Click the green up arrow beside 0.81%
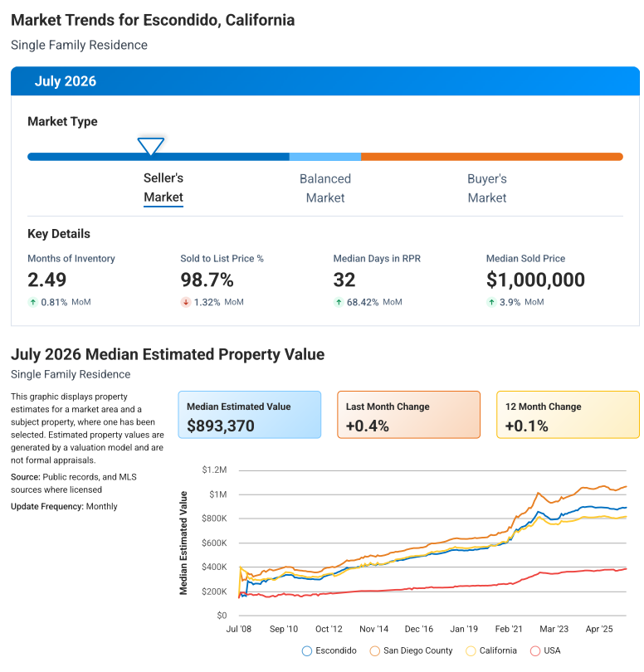This screenshot has height=672, width=644. (32, 302)
